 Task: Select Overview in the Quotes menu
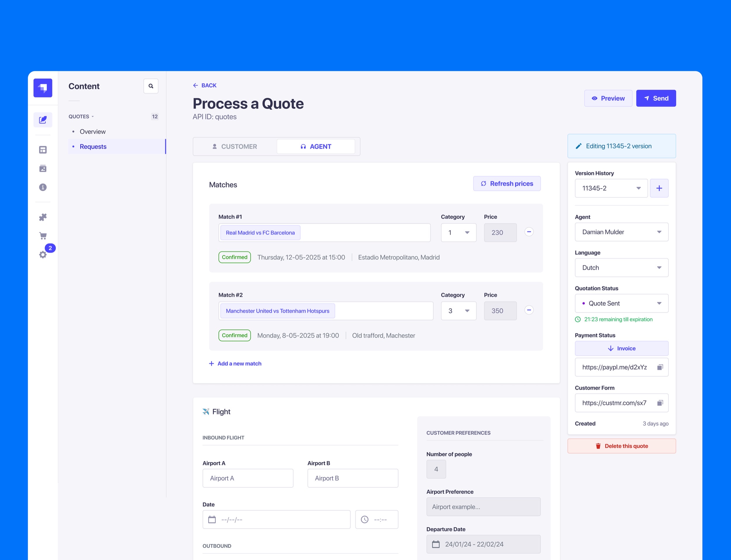93,132
